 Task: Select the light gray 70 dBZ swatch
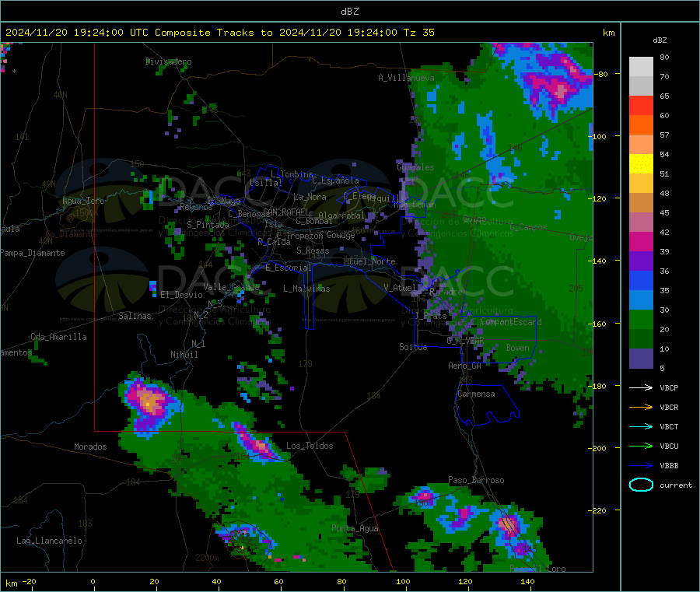[x=641, y=67]
